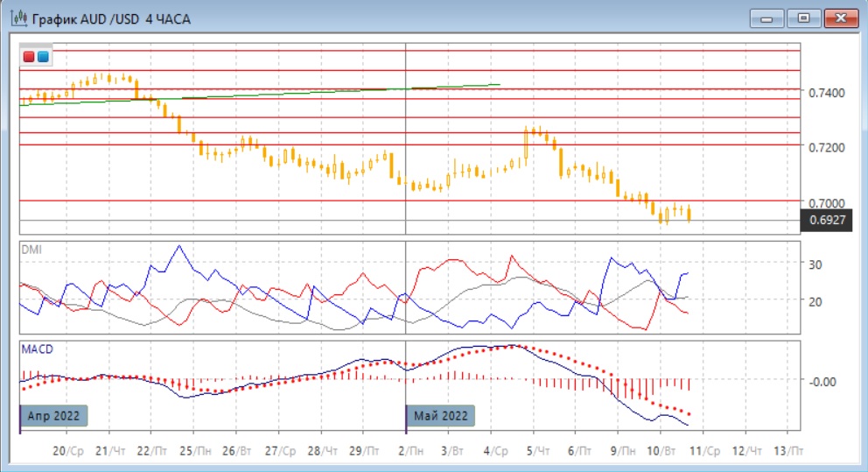The image size is (868, 472).
Task: Click the blue square chart icon
Action: 43,57
